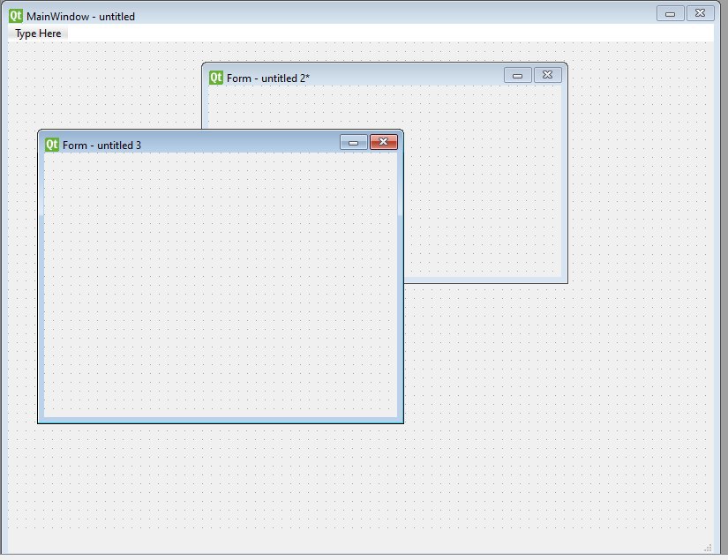The height and width of the screenshot is (560, 728).
Task: Minimize the 'Form - untitled 2*' window
Action: 518,75
